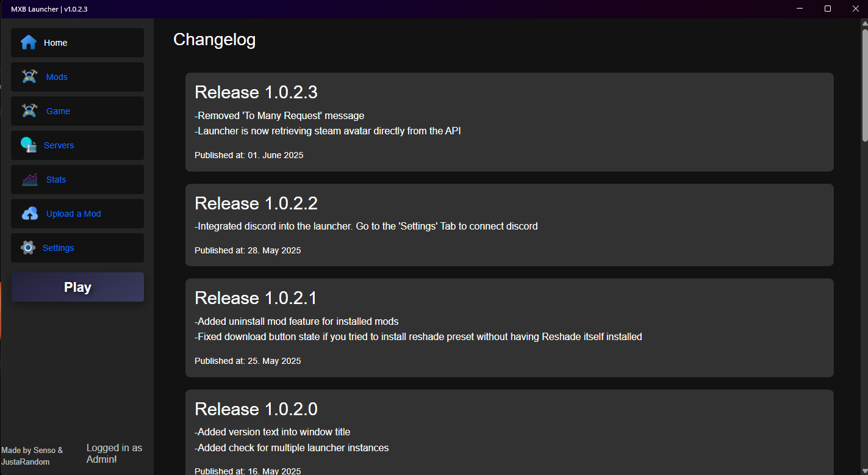Click the blue house Home icon

(29, 43)
